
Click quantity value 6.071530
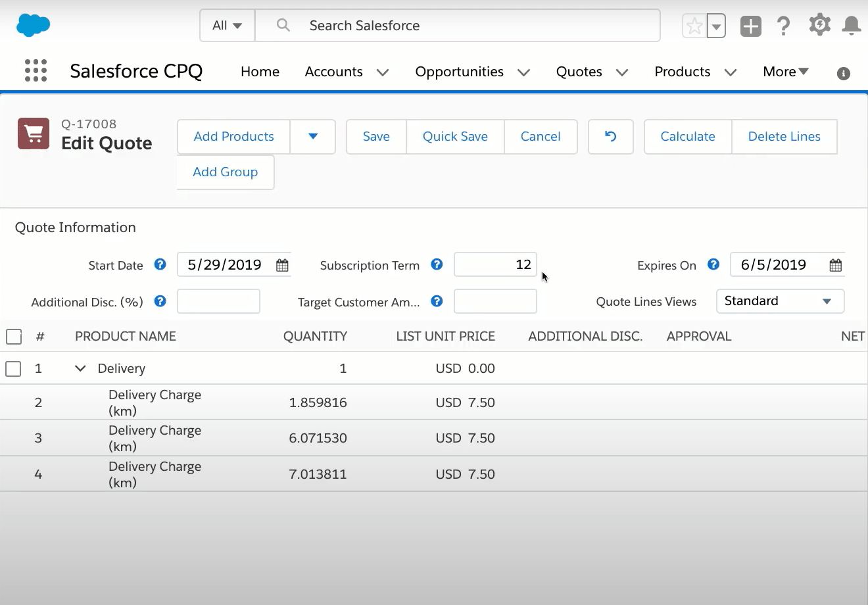coord(318,438)
